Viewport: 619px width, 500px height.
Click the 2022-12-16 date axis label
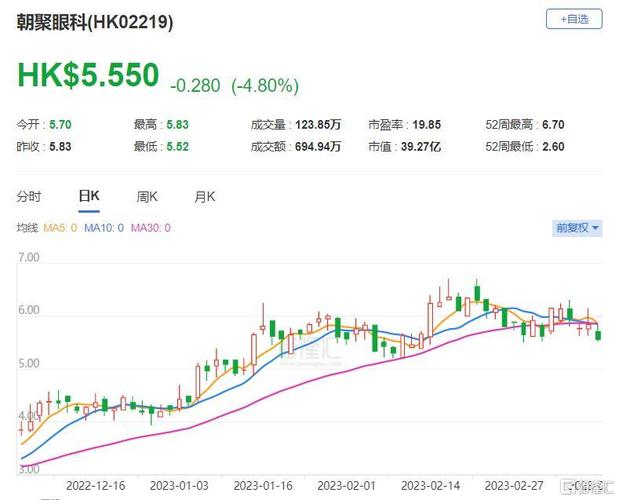pyautogui.click(x=96, y=485)
